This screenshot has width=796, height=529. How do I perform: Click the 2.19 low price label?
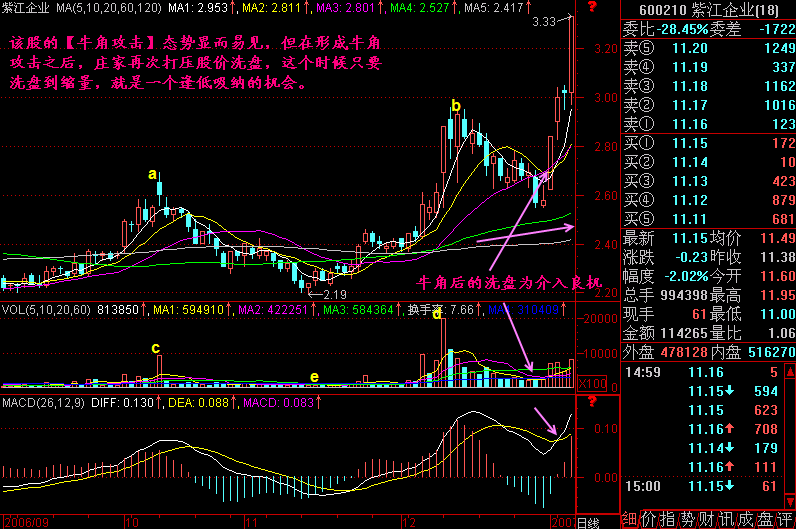333,295
